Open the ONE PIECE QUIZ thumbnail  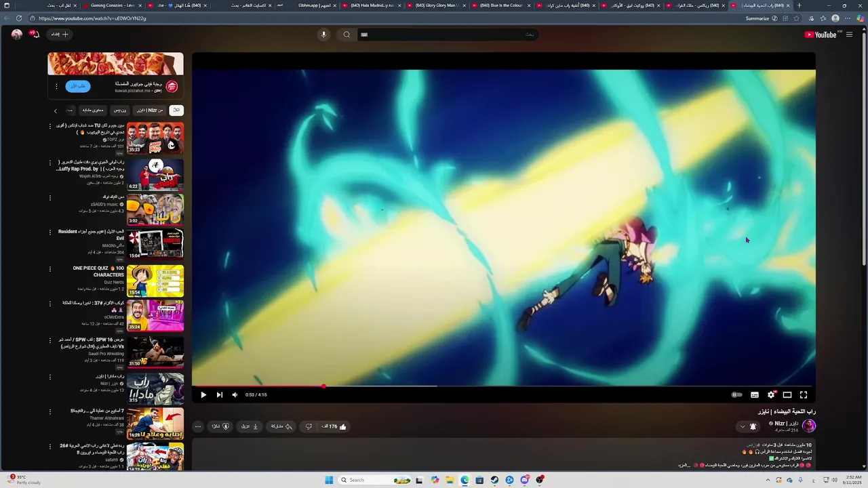155,281
